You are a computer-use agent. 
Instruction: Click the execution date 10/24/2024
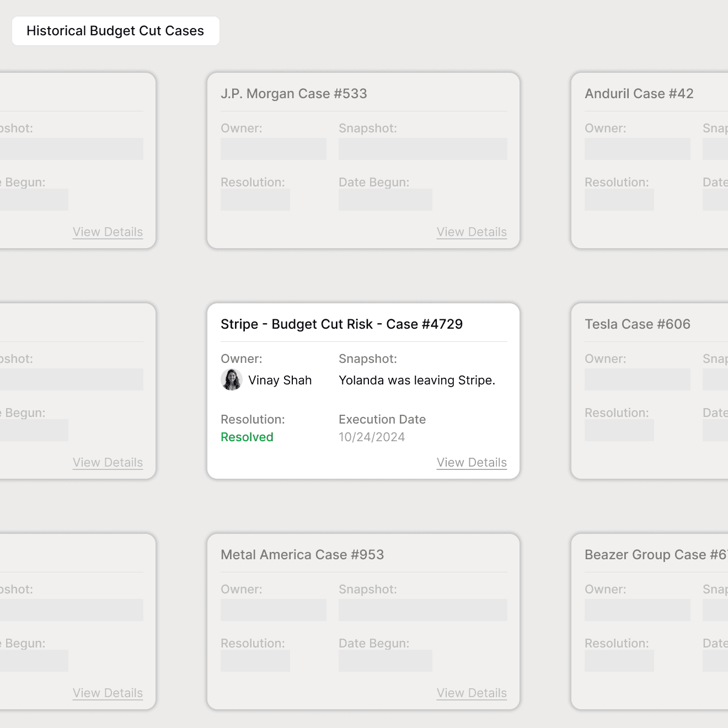click(372, 437)
